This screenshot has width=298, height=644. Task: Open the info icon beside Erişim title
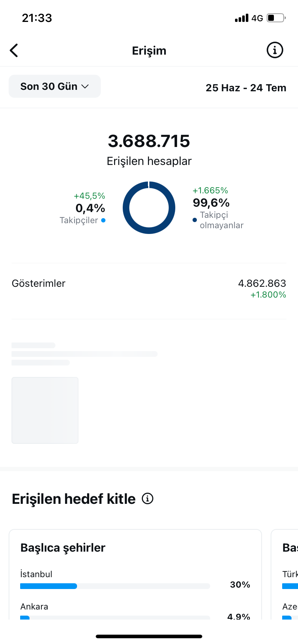click(275, 50)
